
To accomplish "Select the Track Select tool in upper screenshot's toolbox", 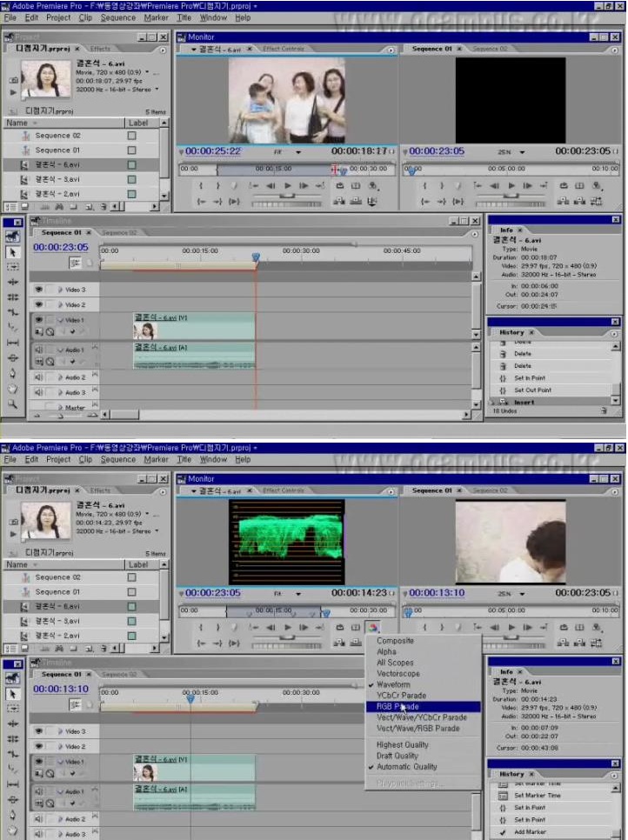I will pos(13,267).
